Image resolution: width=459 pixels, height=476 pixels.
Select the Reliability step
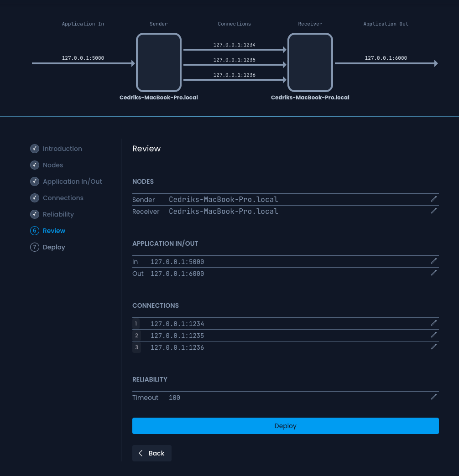click(x=58, y=214)
